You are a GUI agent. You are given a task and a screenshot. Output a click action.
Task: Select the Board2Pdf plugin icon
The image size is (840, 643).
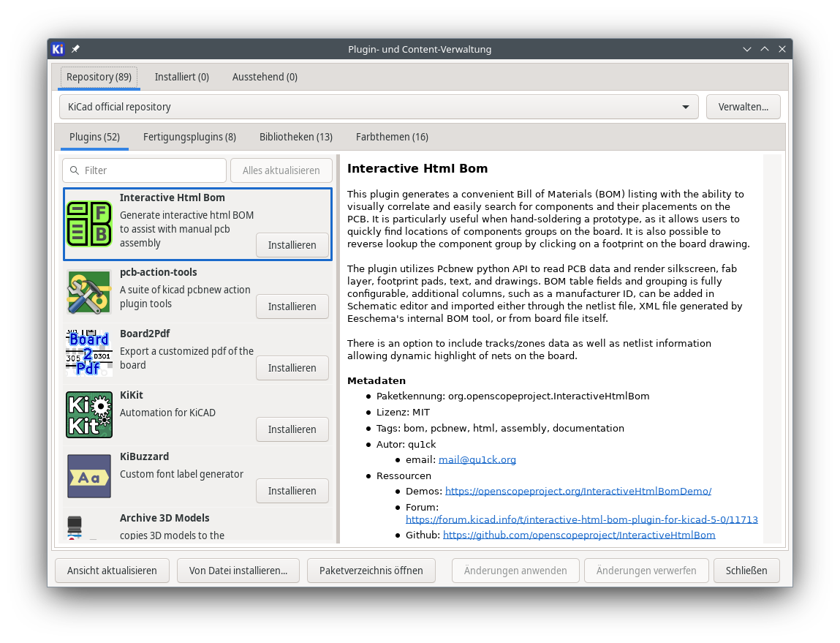[88, 353]
